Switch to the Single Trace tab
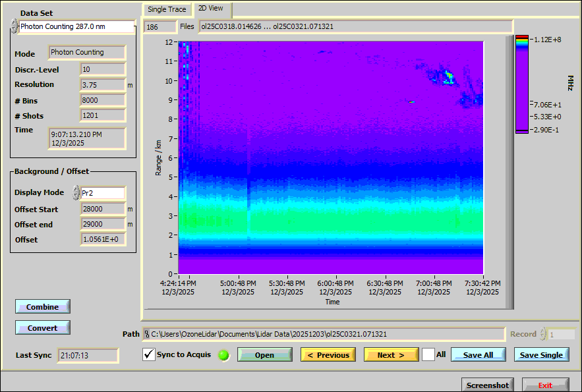The width and height of the screenshot is (582, 392). click(166, 9)
